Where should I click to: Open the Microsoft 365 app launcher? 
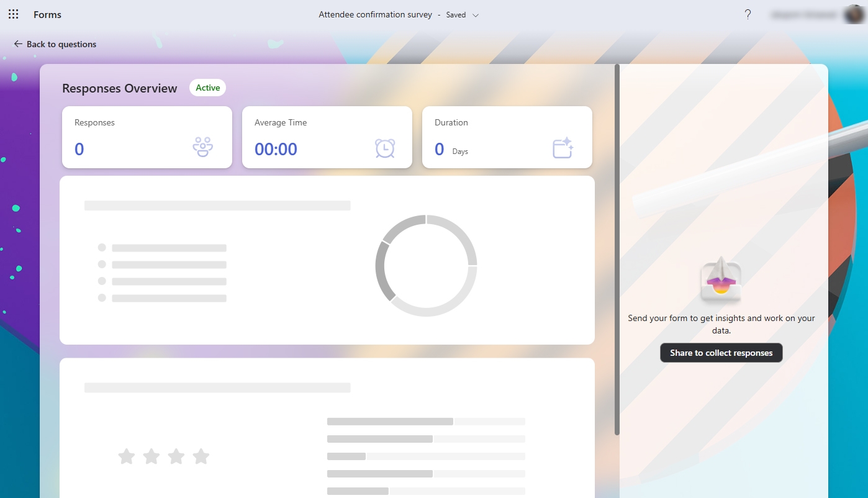click(13, 14)
